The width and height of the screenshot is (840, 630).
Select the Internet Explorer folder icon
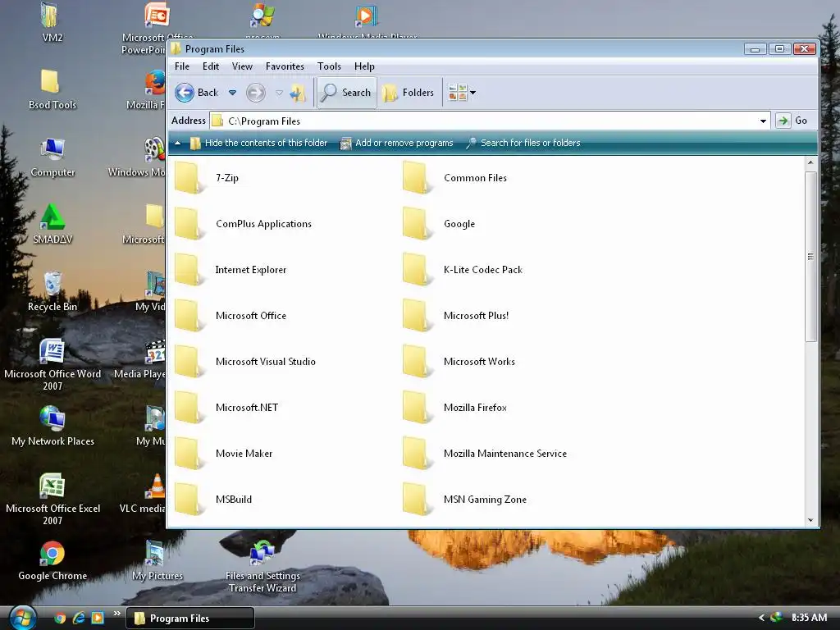tap(189, 270)
